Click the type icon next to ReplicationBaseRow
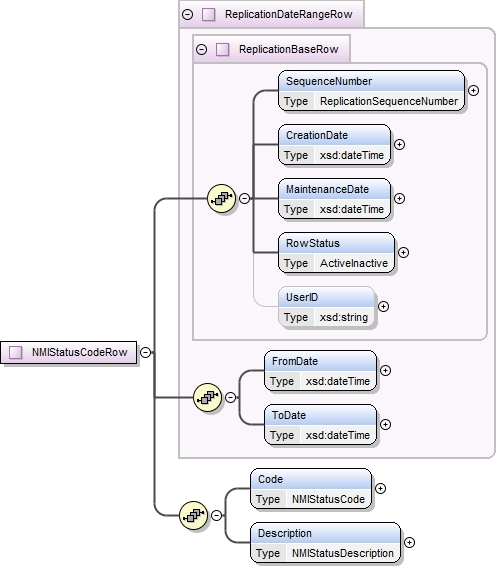Image resolution: width=497 pixels, height=568 pixels. coord(222,49)
